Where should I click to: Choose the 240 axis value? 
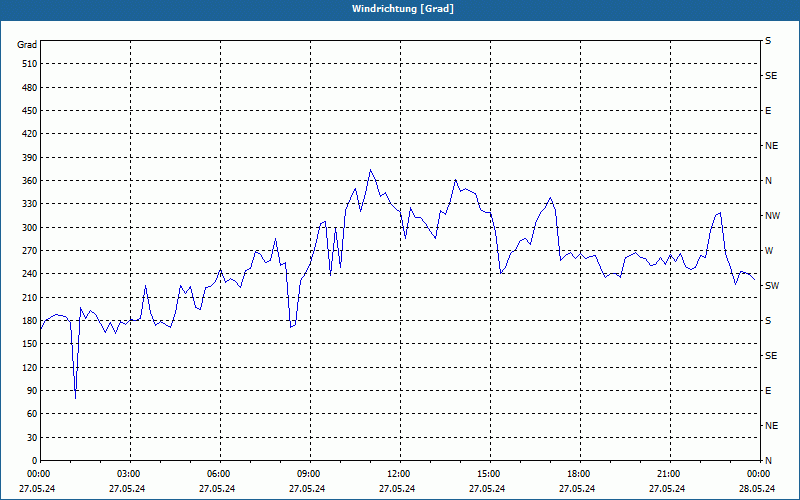pos(30,274)
